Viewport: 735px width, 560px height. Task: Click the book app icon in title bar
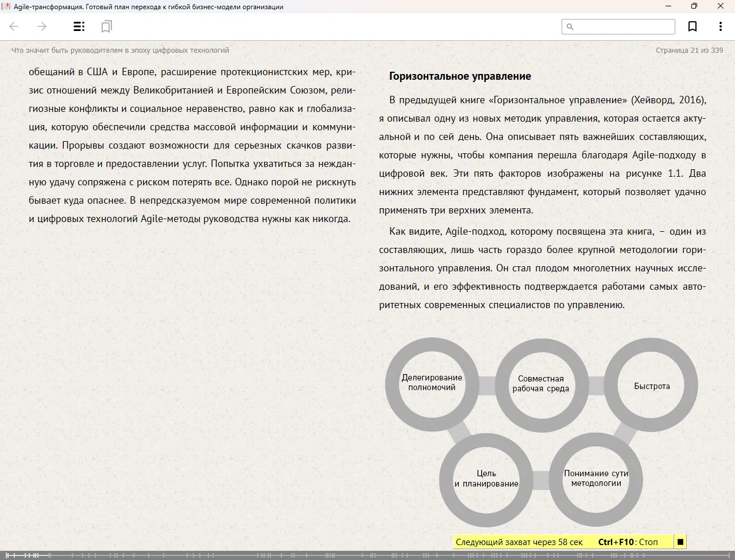coord(6,6)
